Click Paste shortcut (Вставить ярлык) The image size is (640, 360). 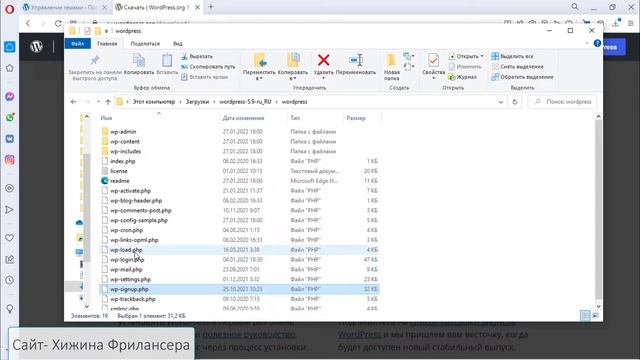(204, 77)
